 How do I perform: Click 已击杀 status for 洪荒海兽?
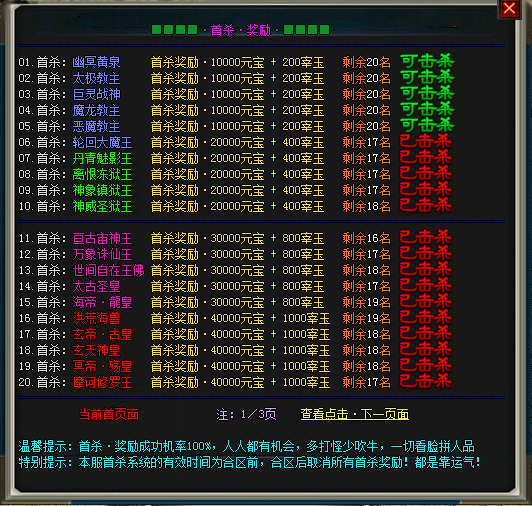click(x=426, y=318)
